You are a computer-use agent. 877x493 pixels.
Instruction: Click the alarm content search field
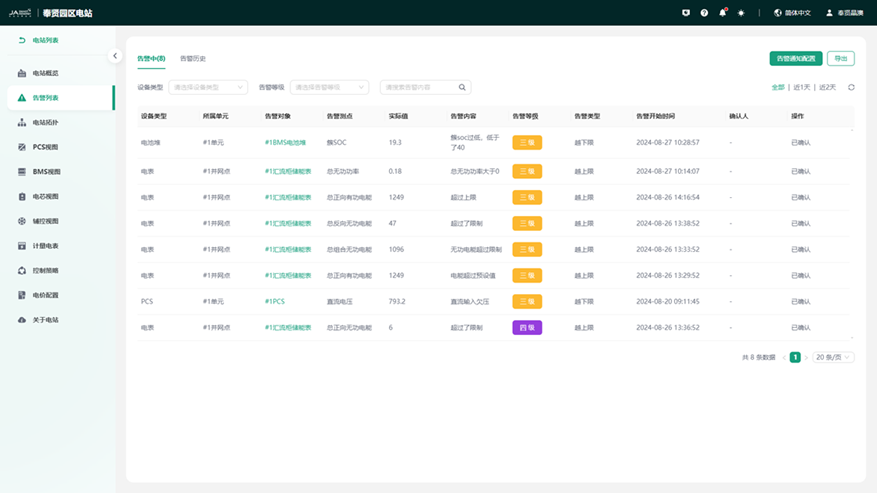point(418,88)
